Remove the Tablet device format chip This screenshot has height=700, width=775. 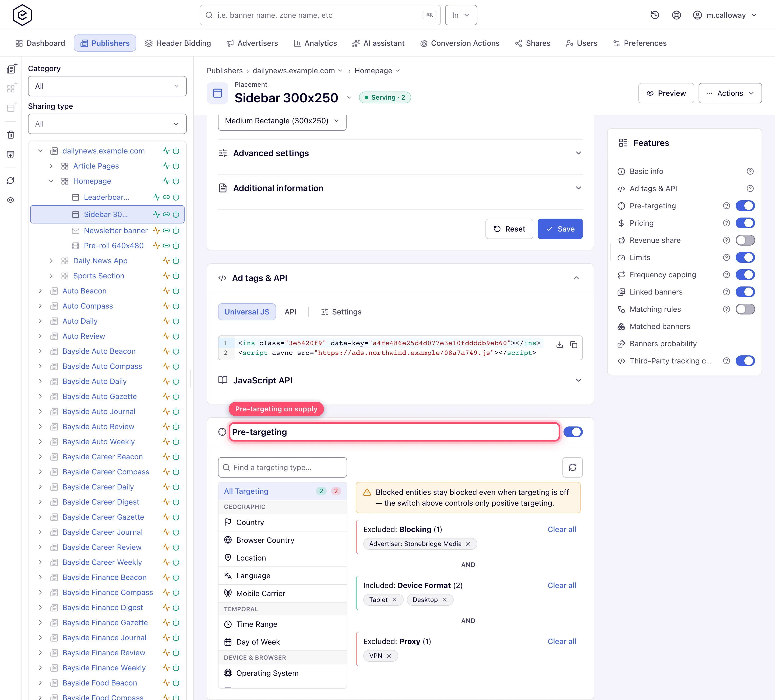394,600
